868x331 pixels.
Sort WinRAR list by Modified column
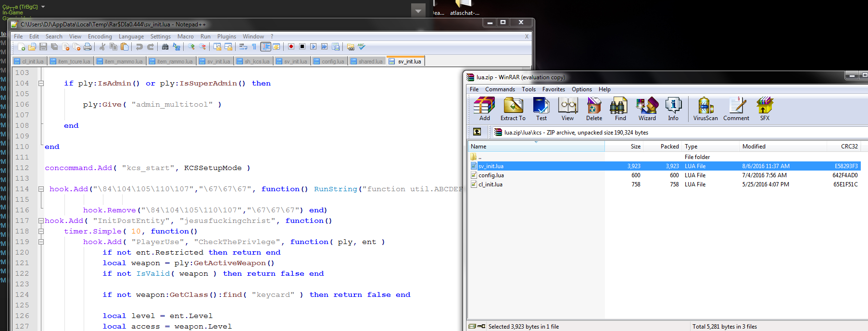[783, 147]
